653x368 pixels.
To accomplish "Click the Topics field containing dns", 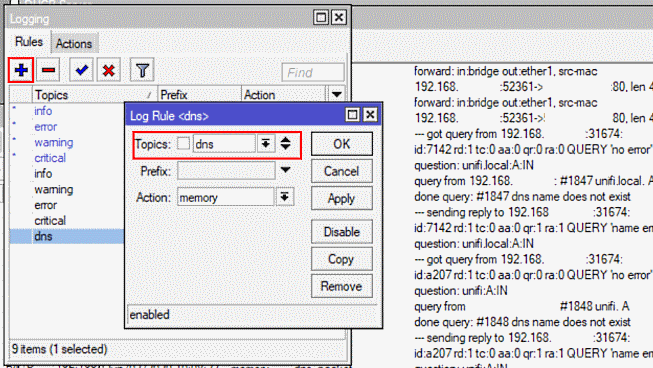I will coord(224,144).
